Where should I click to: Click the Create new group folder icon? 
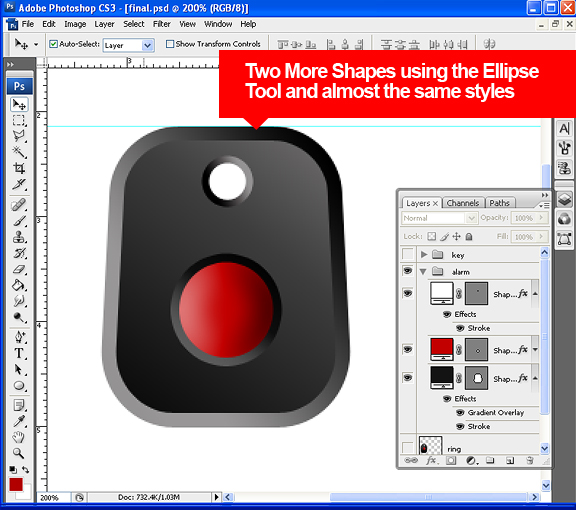point(490,460)
